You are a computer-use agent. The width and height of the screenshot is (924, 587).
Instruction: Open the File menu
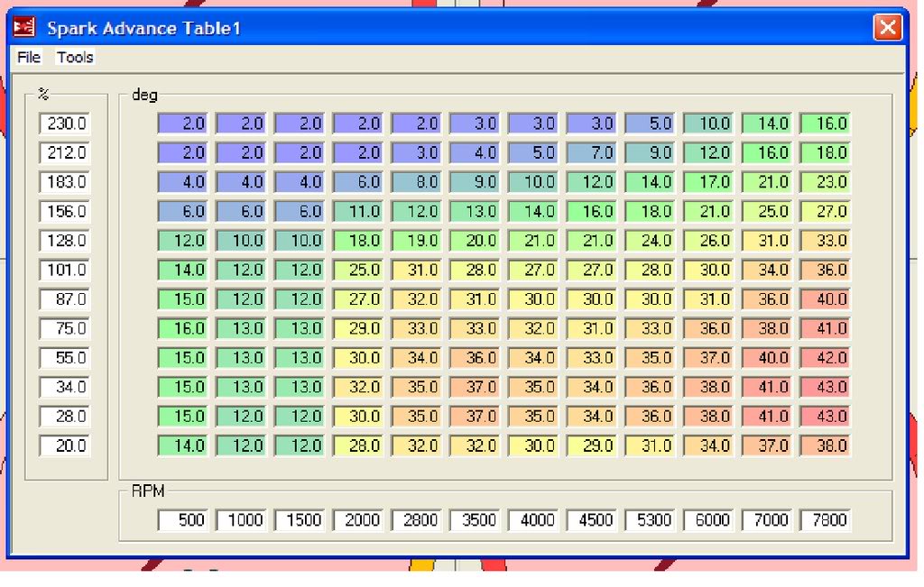click(27, 57)
